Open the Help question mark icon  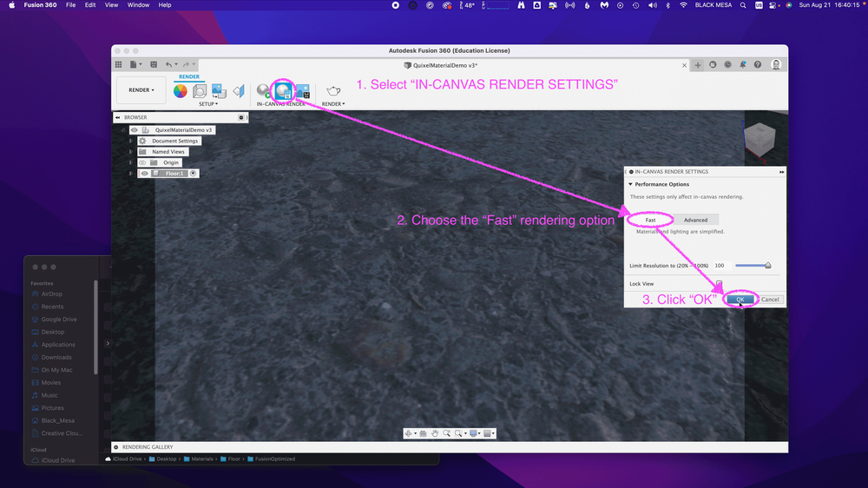[x=757, y=65]
